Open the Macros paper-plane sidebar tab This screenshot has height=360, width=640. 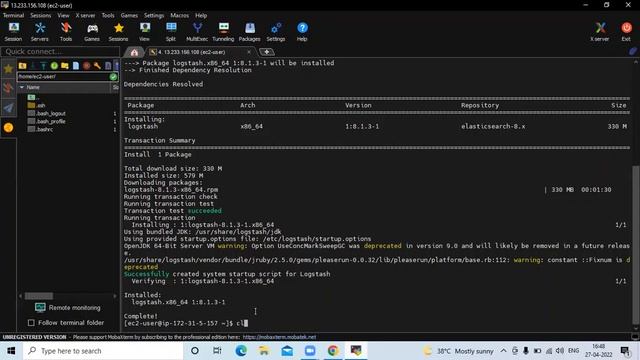[x=8, y=108]
